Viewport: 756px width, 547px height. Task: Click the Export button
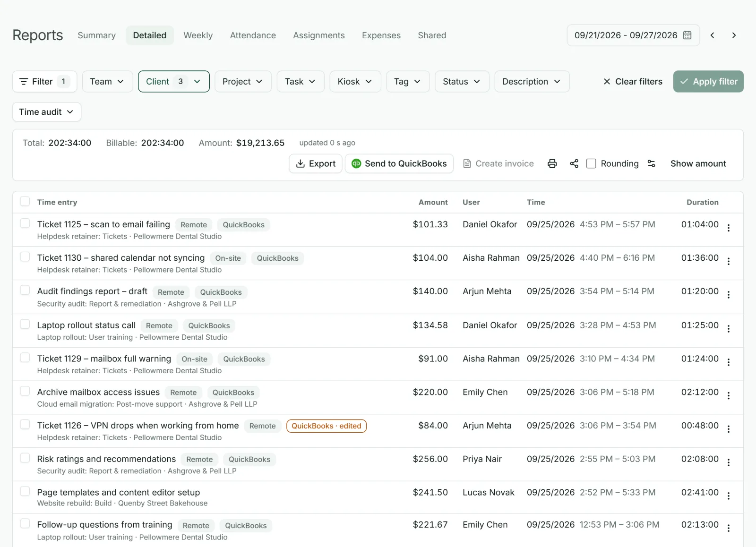pyautogui.click(x=316, y=163)
